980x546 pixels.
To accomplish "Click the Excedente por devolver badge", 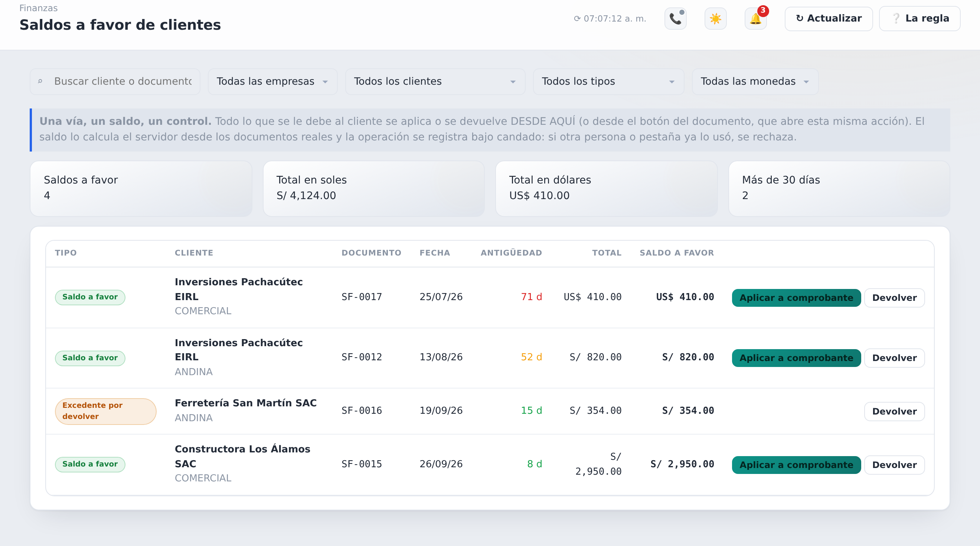I will coord(106,411).
